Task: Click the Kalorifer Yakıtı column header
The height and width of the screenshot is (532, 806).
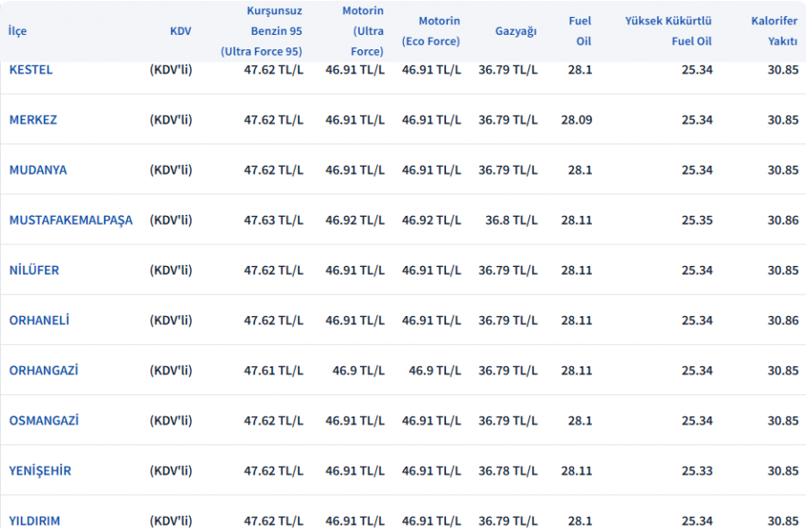Action: [774, 31]
